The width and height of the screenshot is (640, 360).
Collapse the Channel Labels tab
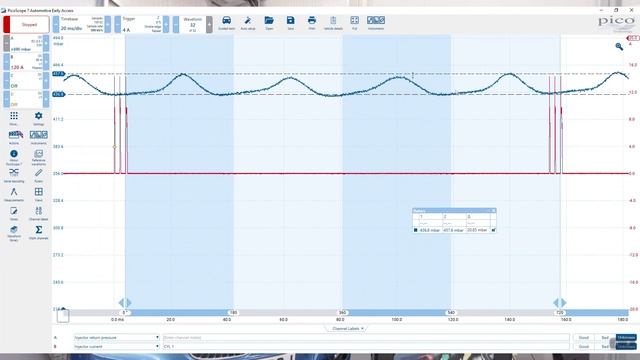(348, 329)
